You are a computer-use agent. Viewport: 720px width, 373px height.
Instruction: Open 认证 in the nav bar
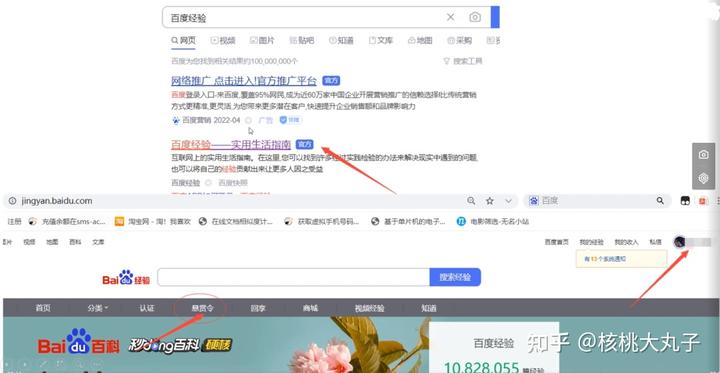point(147,308)
